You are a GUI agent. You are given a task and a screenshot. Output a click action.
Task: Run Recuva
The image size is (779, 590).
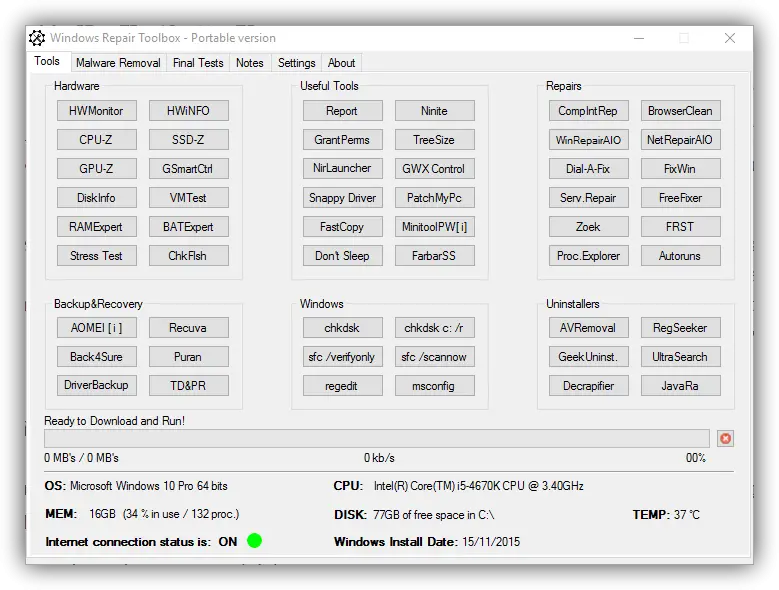(x=189, y=328)
